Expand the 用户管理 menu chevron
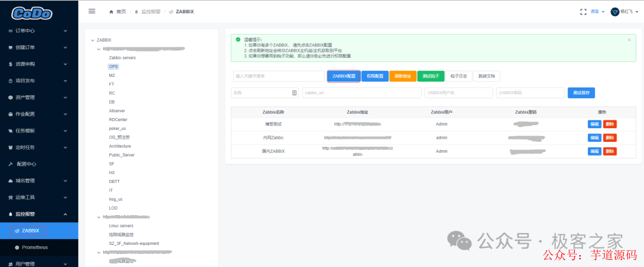 click(x=66, y=264)
